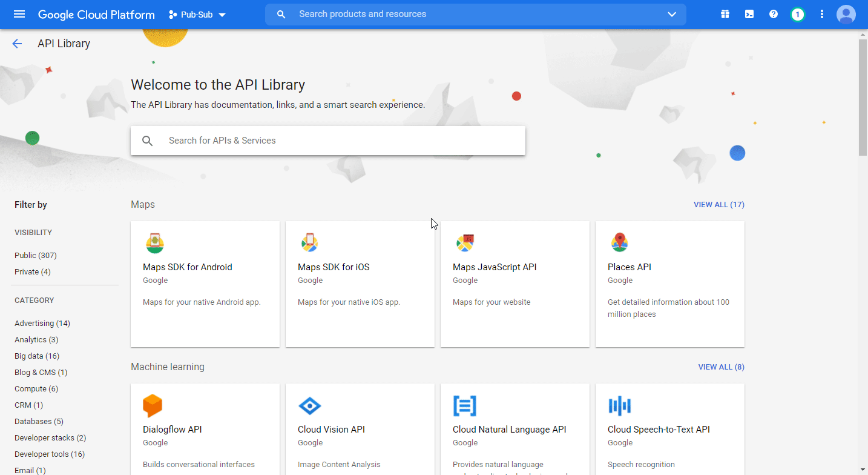The image size is (868, 475).
Task: Open the Google Cloud Platform home logo
Action: pyautogui.click(x=96, y=15)
